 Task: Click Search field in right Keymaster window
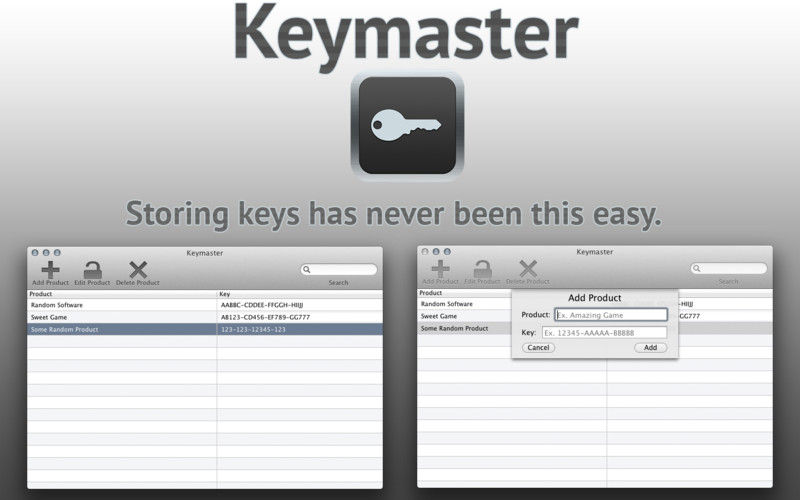pos(729,268)
